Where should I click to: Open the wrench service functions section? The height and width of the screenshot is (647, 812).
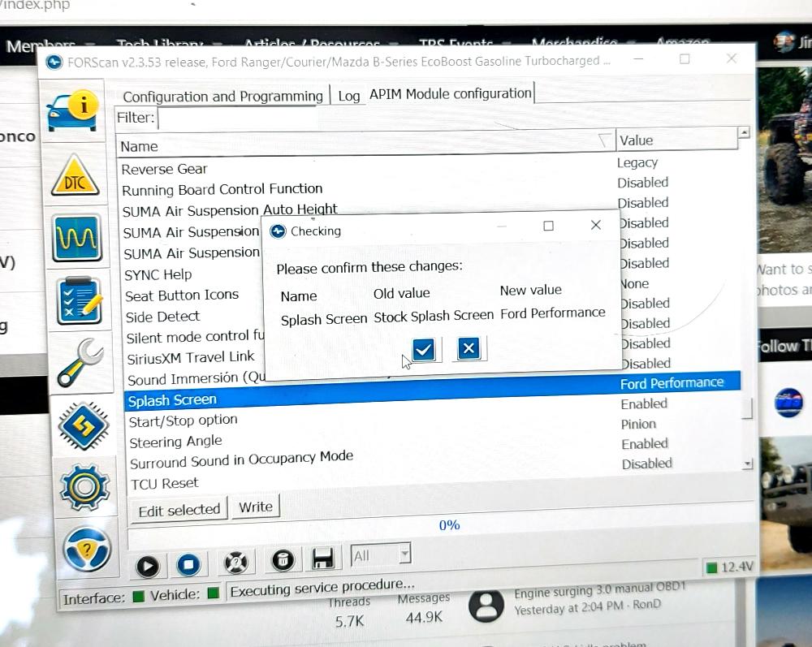coord(80,362)
